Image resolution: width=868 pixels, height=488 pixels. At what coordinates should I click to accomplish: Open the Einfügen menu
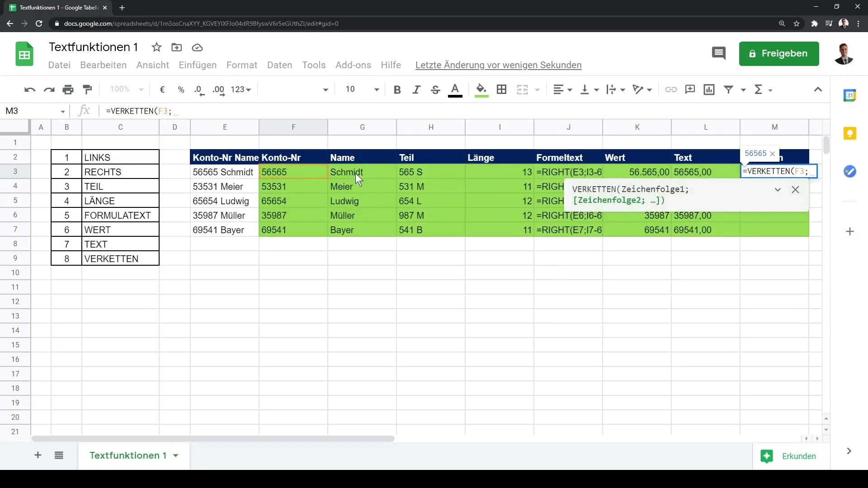[198, 65]
